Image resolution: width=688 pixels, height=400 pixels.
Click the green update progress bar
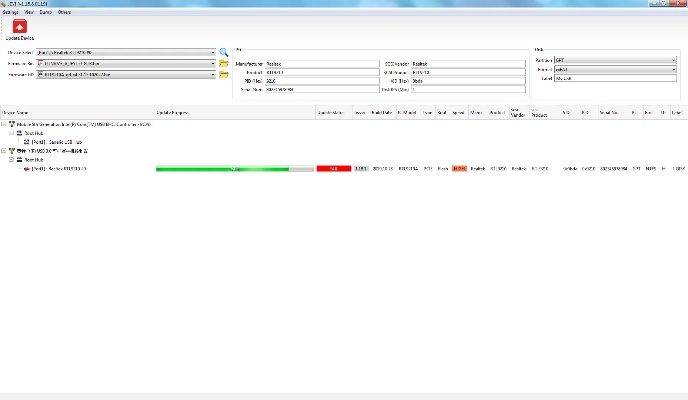tap(235, 169)
